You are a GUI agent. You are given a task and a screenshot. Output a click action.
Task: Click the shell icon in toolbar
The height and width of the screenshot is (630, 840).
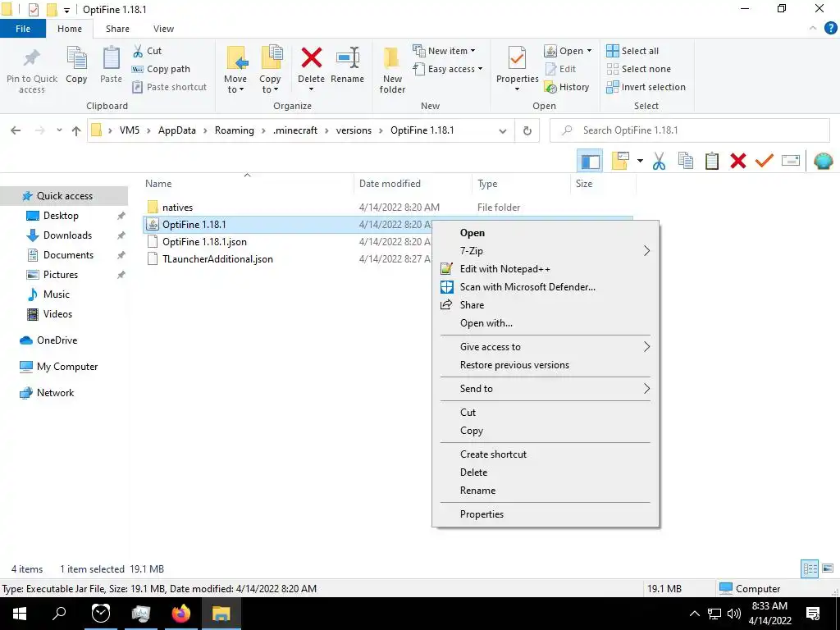pyautogui.click(x=823, y=161)
